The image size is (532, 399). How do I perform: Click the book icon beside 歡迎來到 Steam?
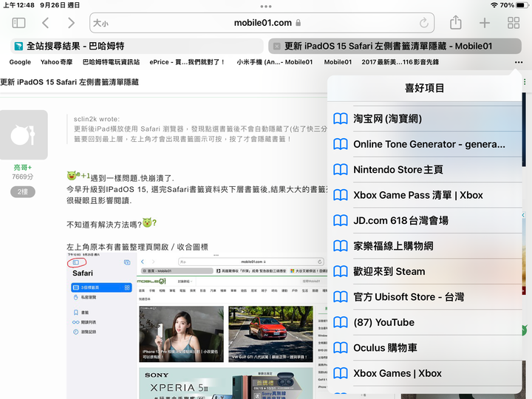point(341,271)
